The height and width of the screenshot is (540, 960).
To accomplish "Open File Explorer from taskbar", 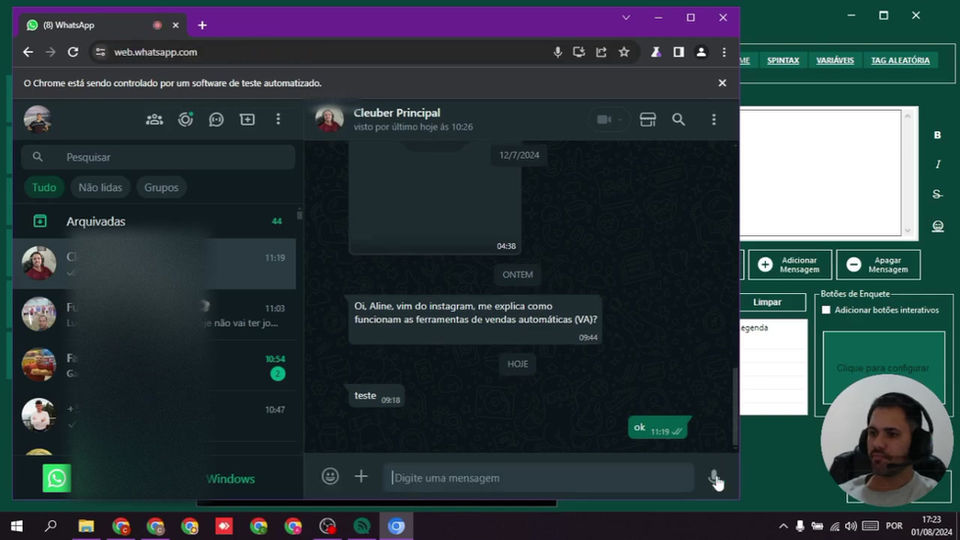I will [x=86, y=526].
